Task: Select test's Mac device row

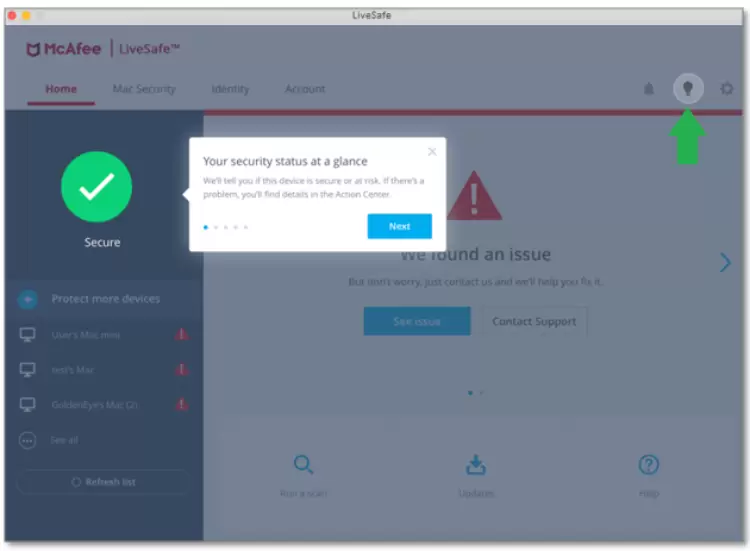Action: point(104,370)
